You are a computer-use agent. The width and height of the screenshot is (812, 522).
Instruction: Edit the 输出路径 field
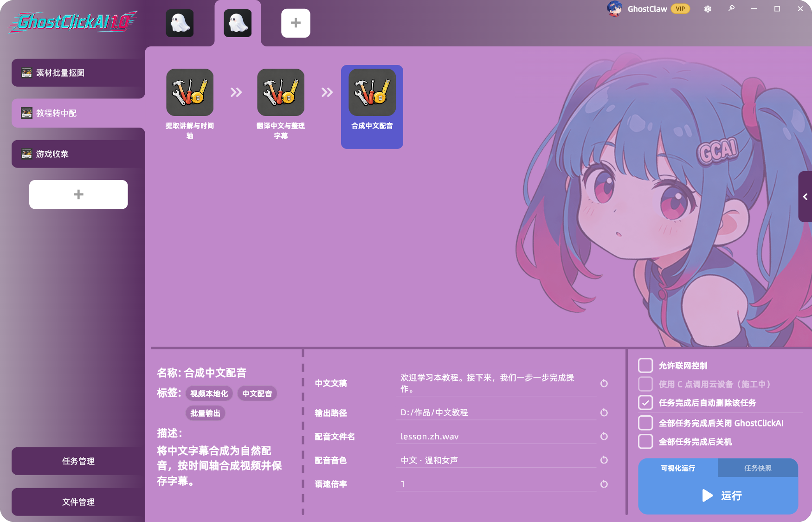tap(496, 412)
